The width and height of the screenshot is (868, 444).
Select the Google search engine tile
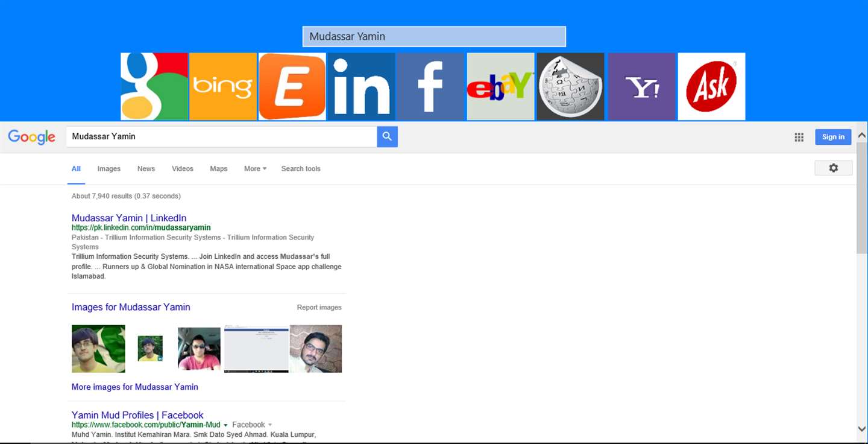pos(154,86)
